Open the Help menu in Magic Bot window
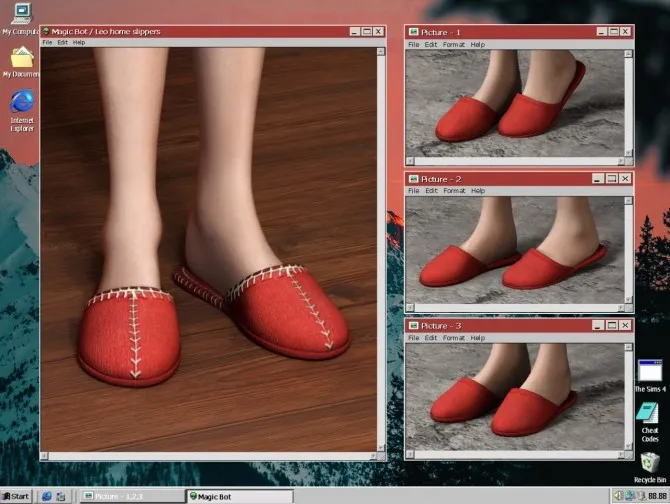This screenshot has width=670, height=504. 79,42
